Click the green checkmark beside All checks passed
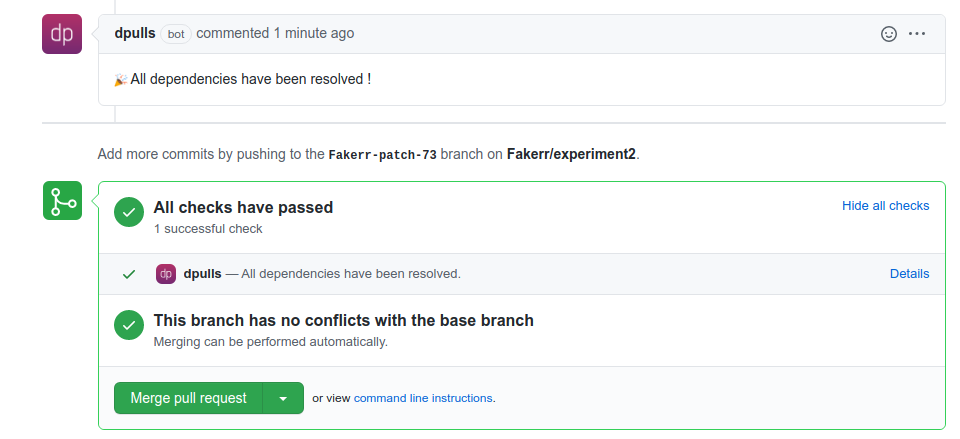The image size is (960, 439). [x=129, y=212]
